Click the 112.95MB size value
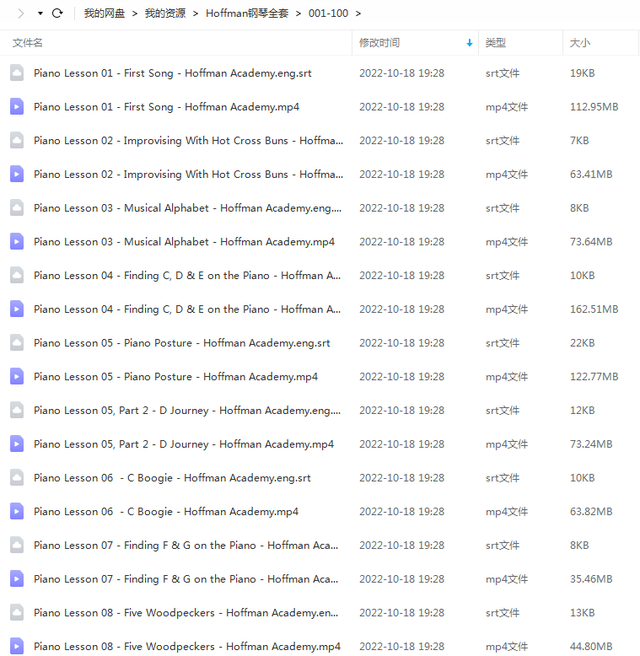This screenshot has width=640, height=656. [x=594, y=107]
